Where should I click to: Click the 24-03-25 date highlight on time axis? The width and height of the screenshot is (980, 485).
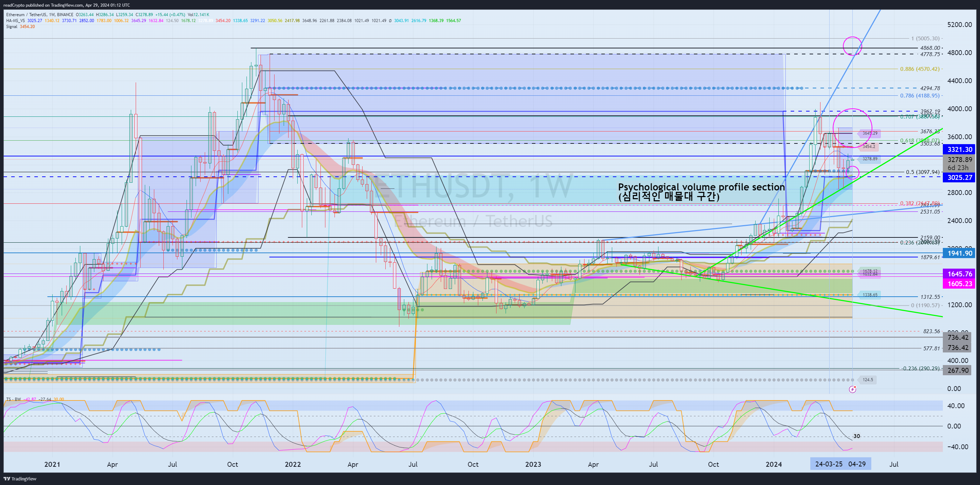point(829,464)
